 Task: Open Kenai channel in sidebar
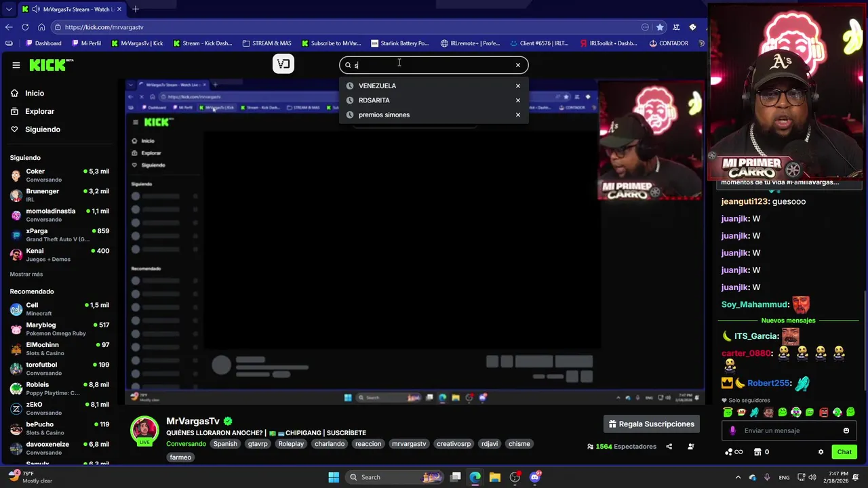coord(60,254)
